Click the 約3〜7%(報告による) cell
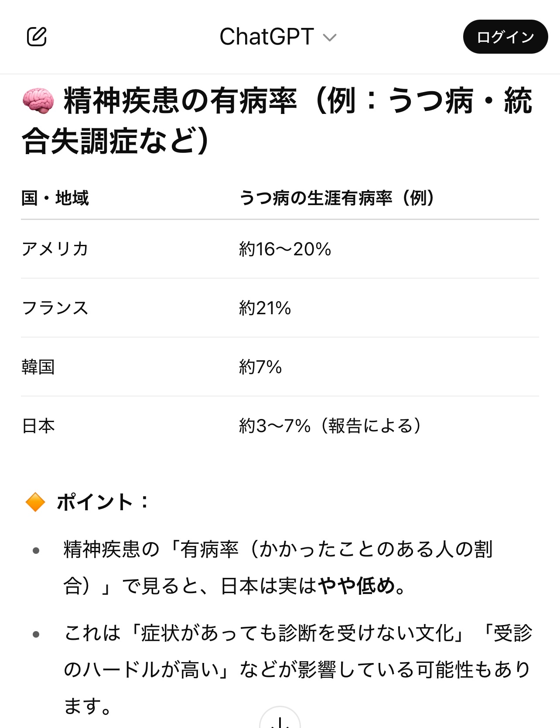Screen dimensions: 560x728 point(331,426)
